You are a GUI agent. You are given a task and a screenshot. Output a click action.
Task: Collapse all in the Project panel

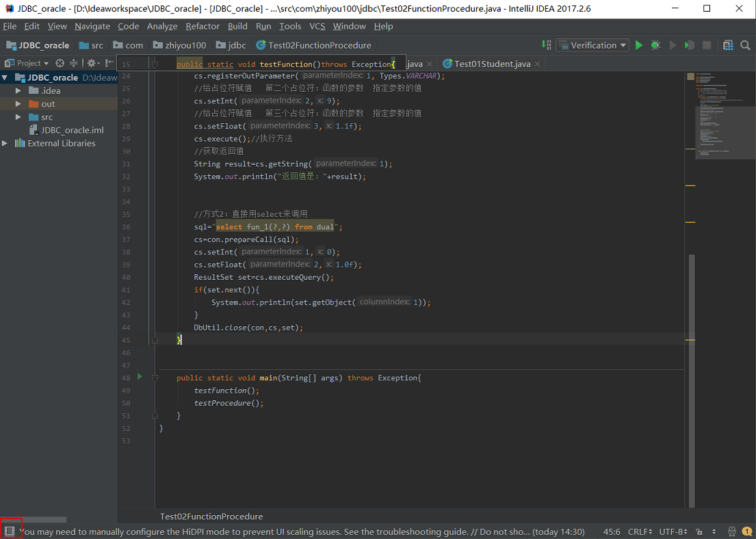[73, 63]
